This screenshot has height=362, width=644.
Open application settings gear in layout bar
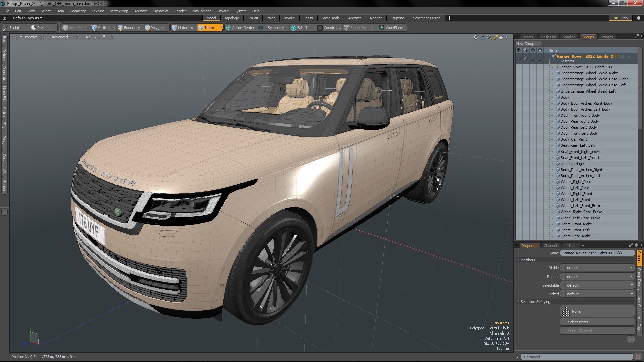(x=638, y=18)
